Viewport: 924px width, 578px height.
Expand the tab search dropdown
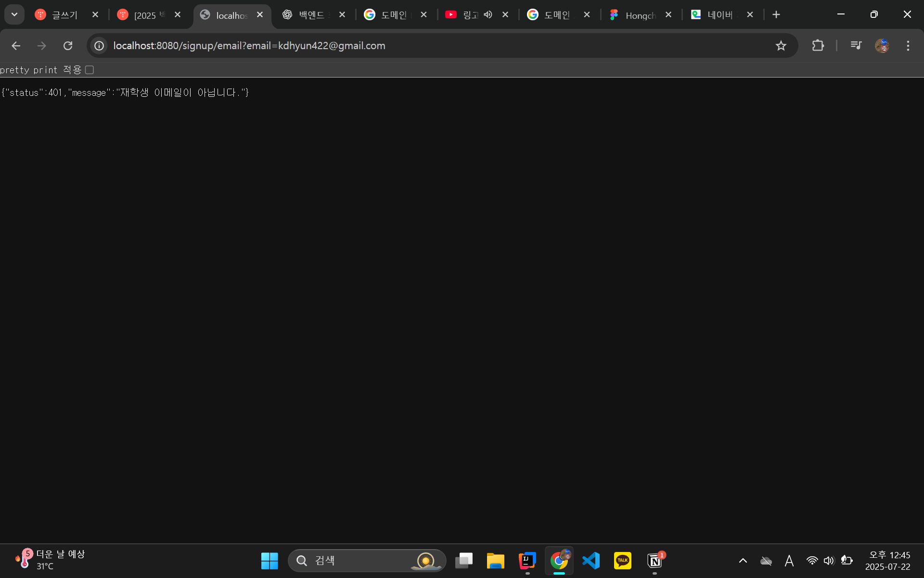pos(14,14)
